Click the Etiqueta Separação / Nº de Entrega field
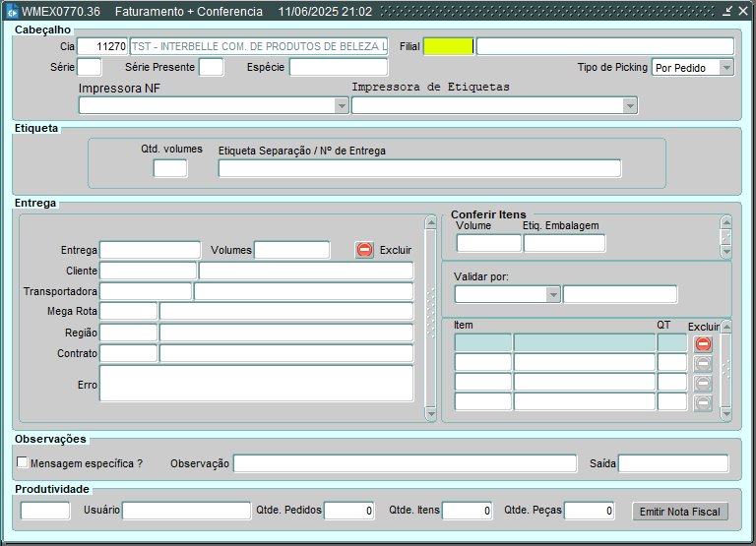Image resolution: width=756 pixels, height=546 pixels. pyautogui.click(x=420, y=168)
